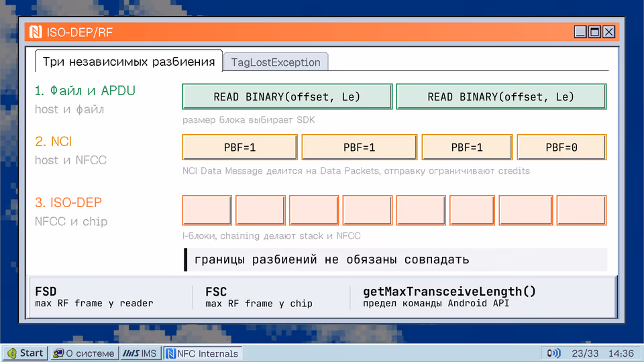
Task: Click the getMaxTransceiveLength() panel
Action: (449, 297)
